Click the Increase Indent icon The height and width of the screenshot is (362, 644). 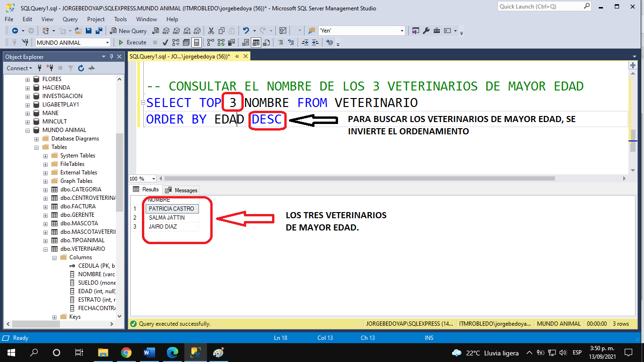315,42
